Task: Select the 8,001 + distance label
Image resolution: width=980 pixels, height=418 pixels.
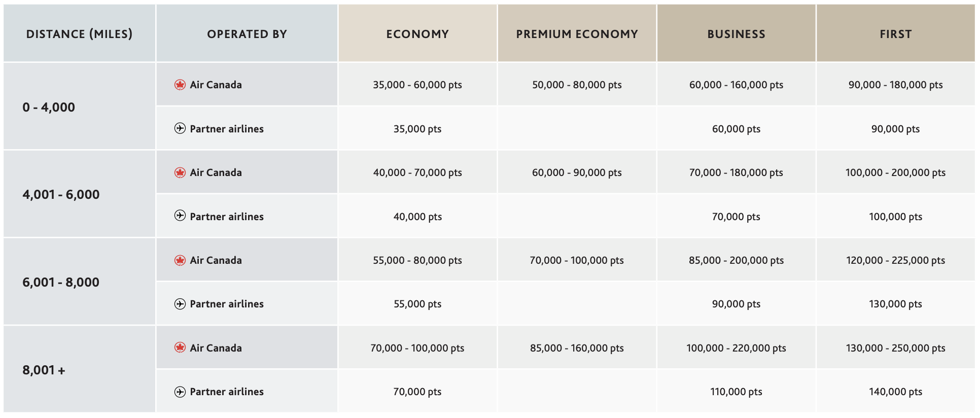Action: (x=44, y=370)
